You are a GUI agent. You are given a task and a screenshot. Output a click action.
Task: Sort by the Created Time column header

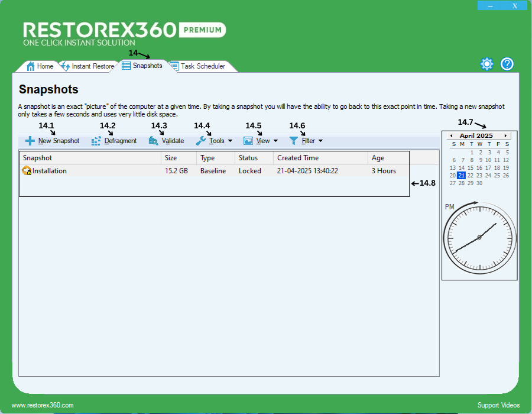coord(298,158)
